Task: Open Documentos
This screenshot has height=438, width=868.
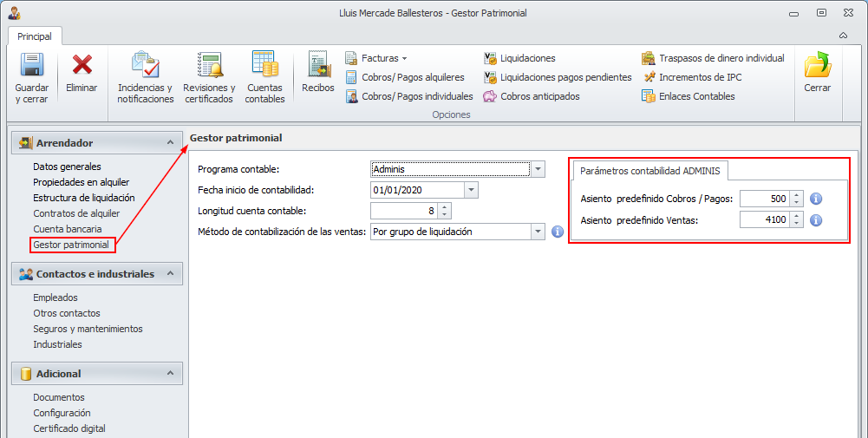Action: pyautogui.click(x=59, y=397)
